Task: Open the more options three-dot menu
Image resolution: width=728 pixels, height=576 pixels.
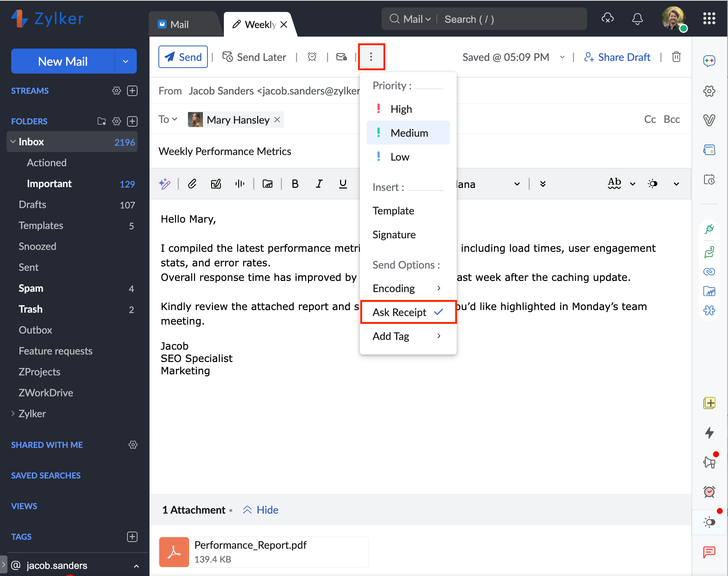Action: [371, 57]
